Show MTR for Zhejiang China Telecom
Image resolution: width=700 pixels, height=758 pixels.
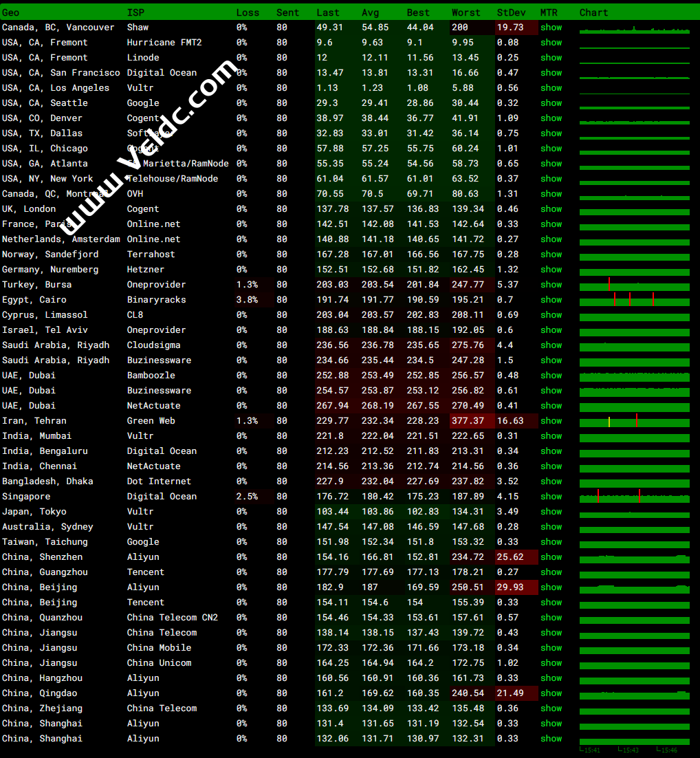(551, 708)
